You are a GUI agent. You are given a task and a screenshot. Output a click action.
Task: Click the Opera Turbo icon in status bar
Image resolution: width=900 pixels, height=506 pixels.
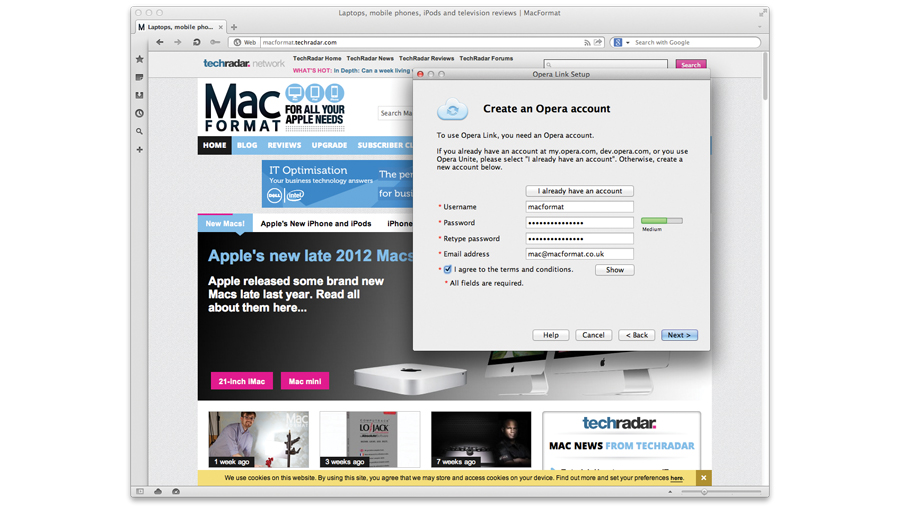176,491
